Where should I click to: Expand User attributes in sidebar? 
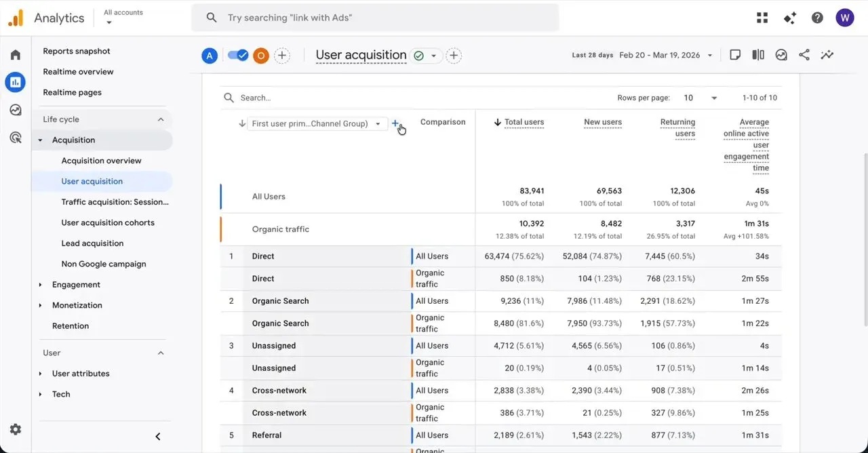tap(41, 374)
